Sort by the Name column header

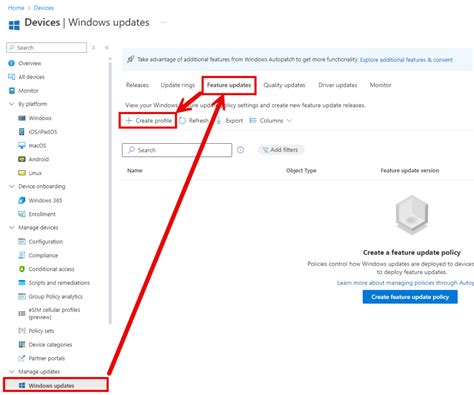pos(135,170)
